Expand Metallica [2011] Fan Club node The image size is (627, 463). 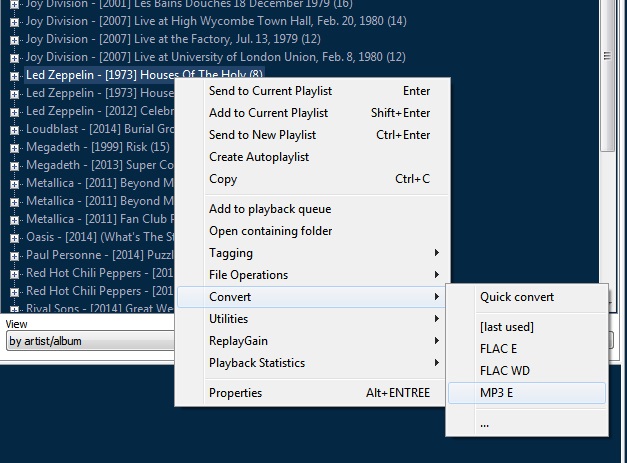pyautogui.click(x=14, y=220)
